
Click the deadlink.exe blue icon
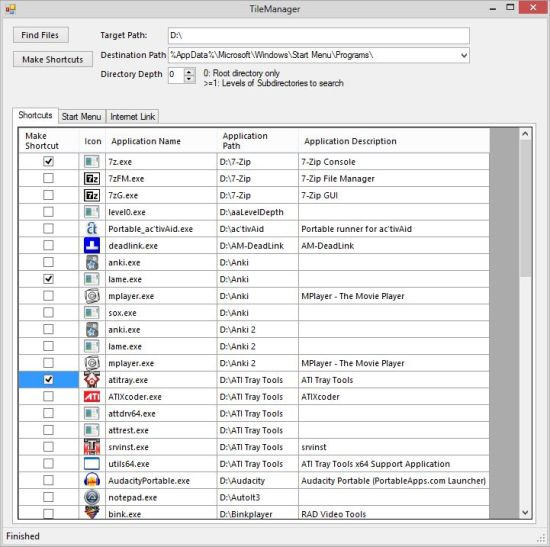click(92, 246)
